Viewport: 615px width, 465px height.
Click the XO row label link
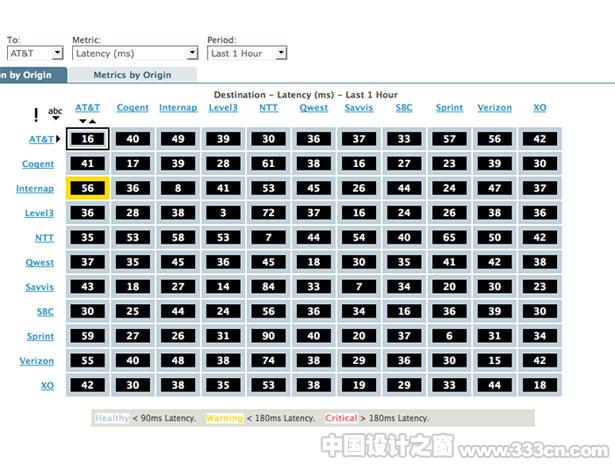click(47, 386)
